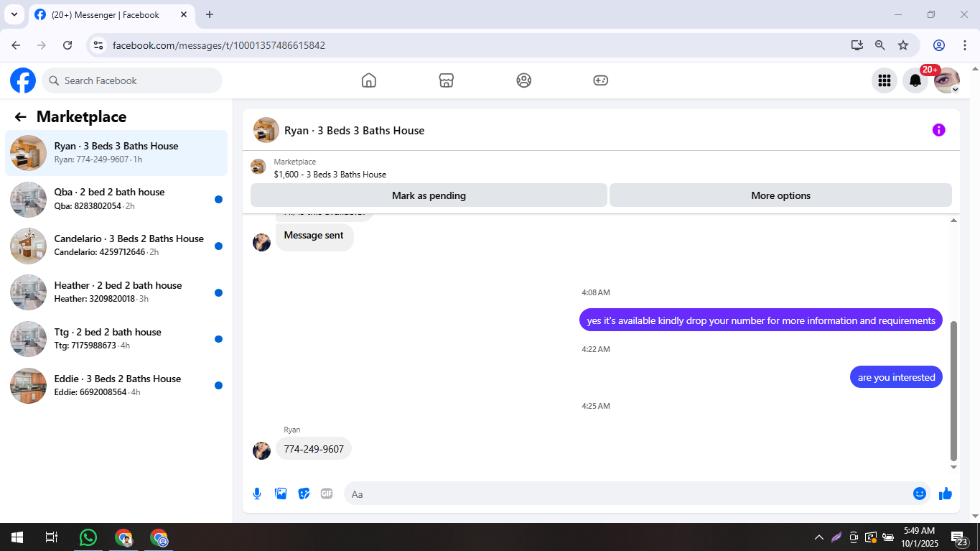
Task: Focus the Search Facebook box
Action: click(132, 80)
